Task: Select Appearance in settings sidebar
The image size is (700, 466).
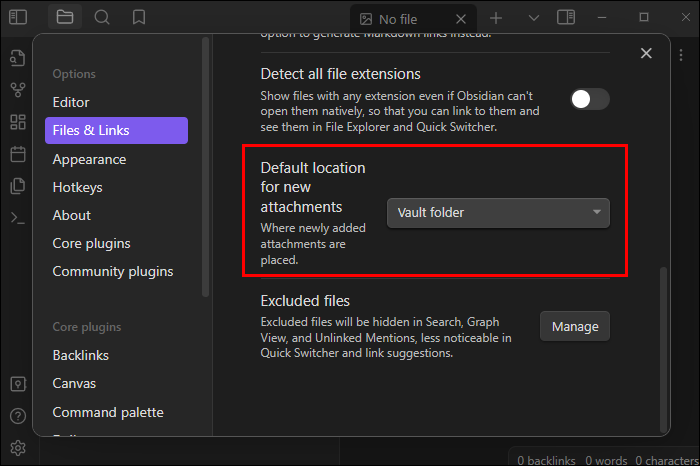Action: pos(89,159)
